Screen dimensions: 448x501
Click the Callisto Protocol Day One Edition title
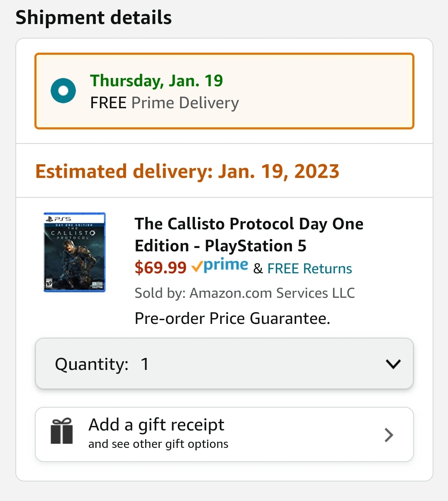[x=248, y=234]
